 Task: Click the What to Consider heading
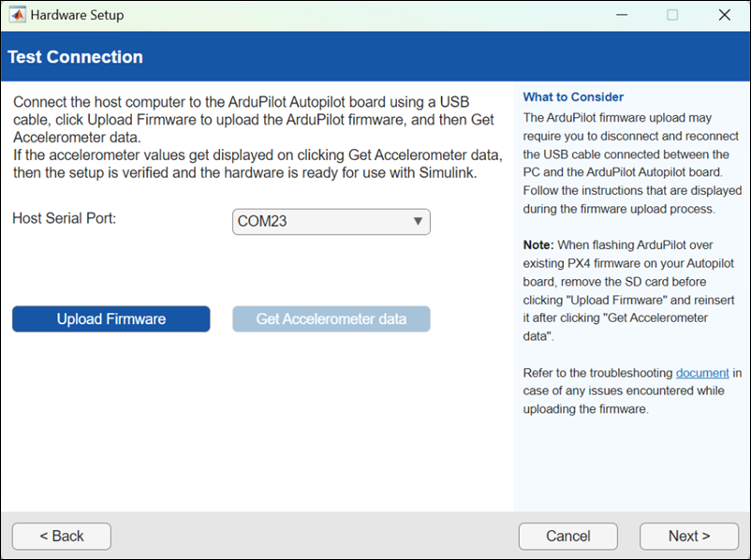click(x=573, y=97)
